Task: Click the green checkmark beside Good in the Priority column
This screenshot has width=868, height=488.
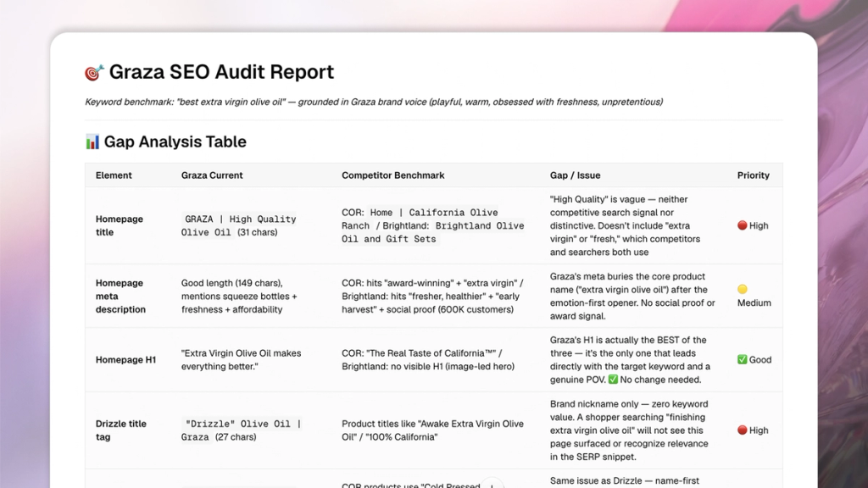Action: tap(742, 359)
